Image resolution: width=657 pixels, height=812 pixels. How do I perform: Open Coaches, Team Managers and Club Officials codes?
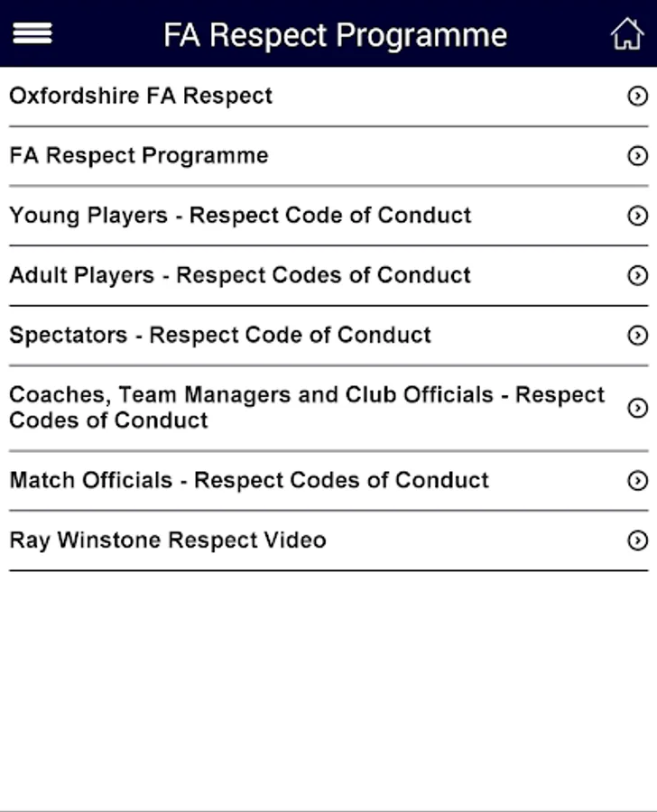click(307, 408)
